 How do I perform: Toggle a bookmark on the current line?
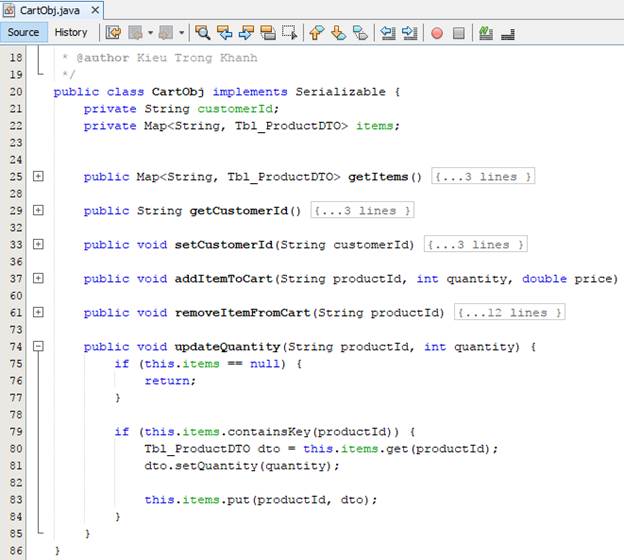(360, 33)
